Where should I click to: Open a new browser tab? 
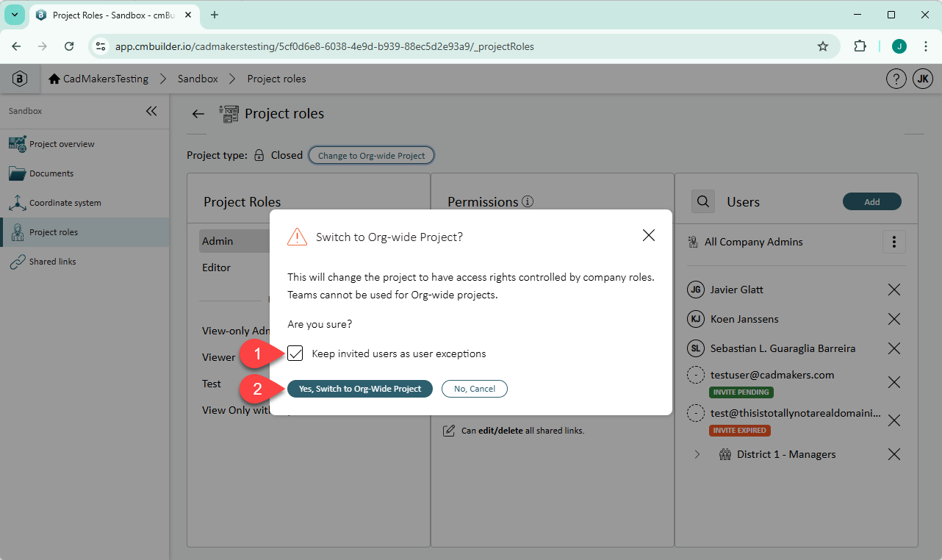215,15
